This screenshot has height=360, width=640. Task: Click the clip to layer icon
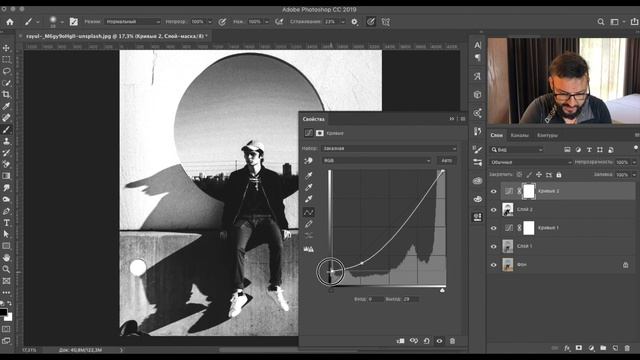[x=400, y=341]
